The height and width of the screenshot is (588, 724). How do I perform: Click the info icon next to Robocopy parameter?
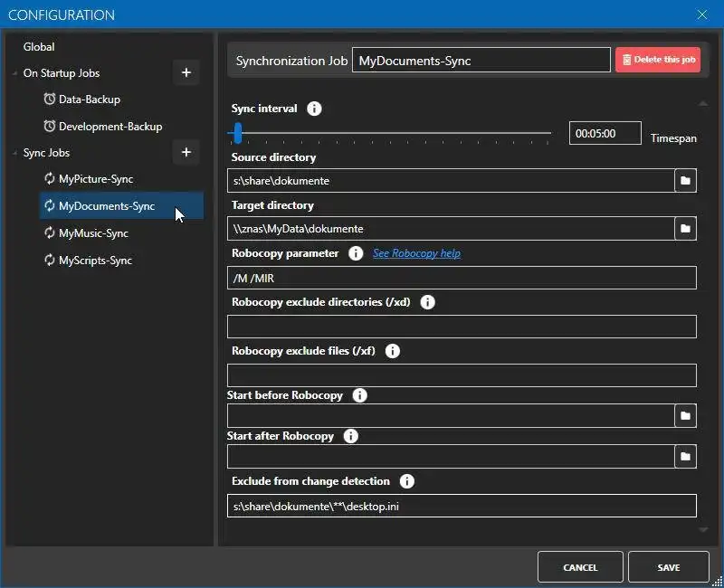click(356, 253)
